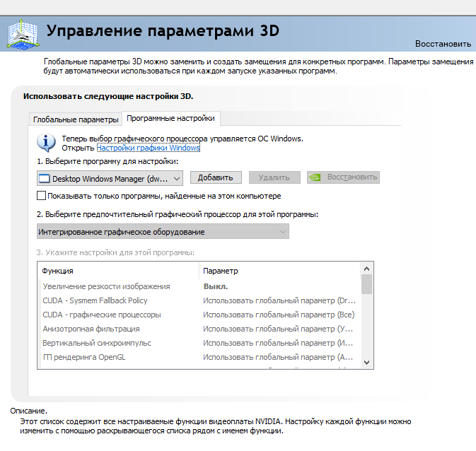
Task: Select 'CUDA - графические процессоры' row
Action: (x=199, y=315)
